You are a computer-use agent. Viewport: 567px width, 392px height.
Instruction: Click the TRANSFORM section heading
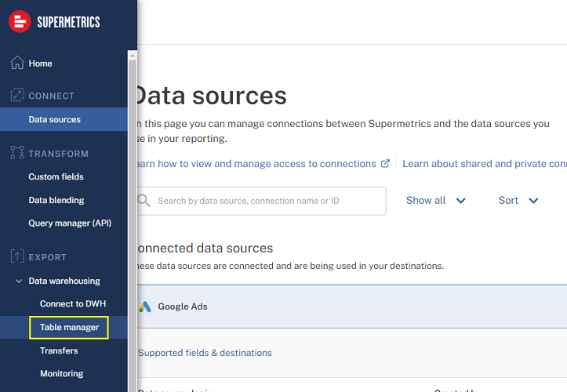pos(59,154)
